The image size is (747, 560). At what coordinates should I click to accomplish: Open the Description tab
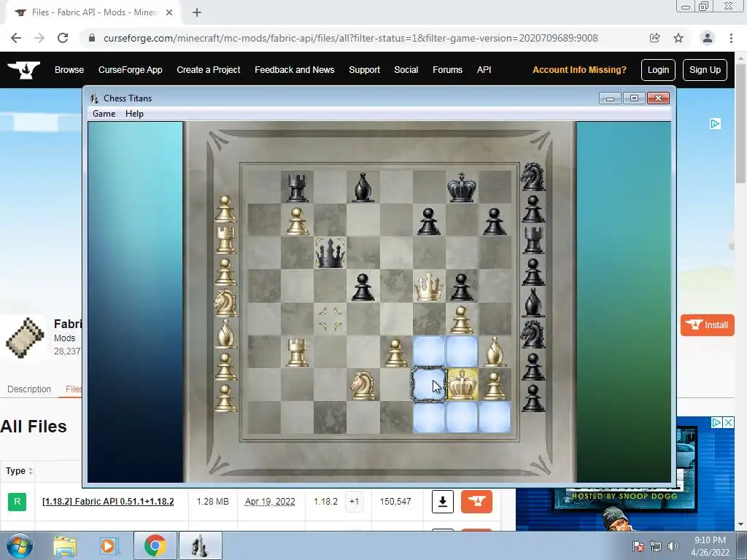[x=29, y=389]
